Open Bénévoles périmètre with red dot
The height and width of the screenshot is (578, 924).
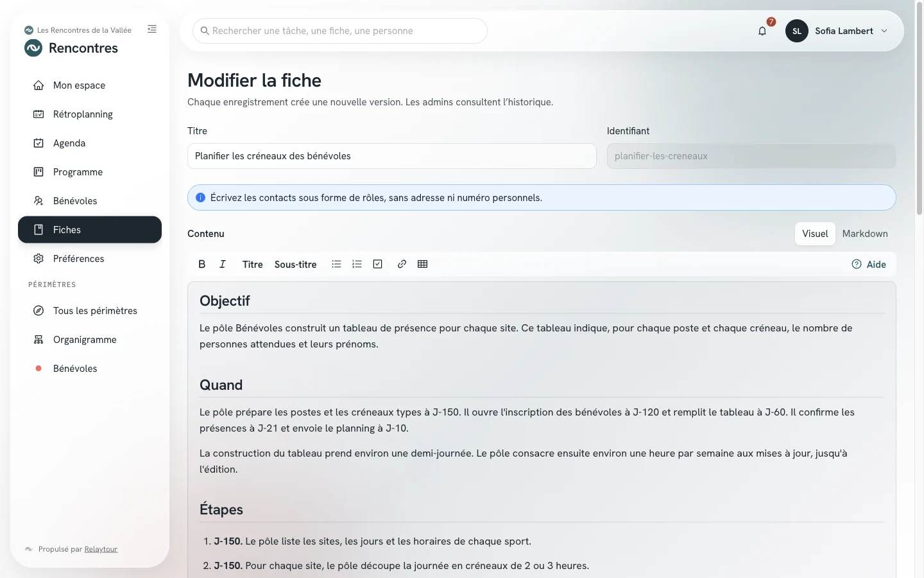[90, 369]
